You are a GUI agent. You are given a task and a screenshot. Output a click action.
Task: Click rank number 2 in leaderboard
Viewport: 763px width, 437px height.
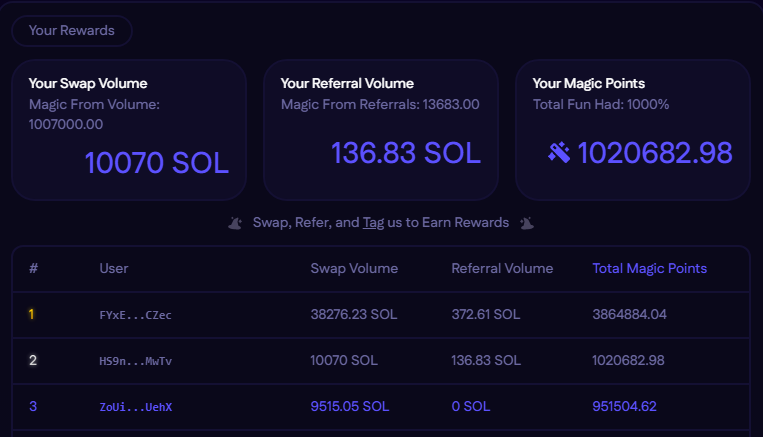click(x=33, y=360)
